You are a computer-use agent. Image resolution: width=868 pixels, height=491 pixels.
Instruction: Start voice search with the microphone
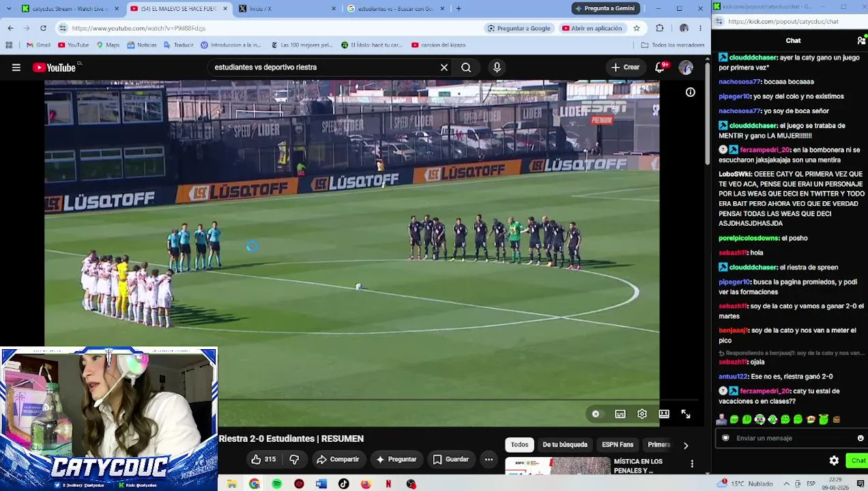click(497, 68)
